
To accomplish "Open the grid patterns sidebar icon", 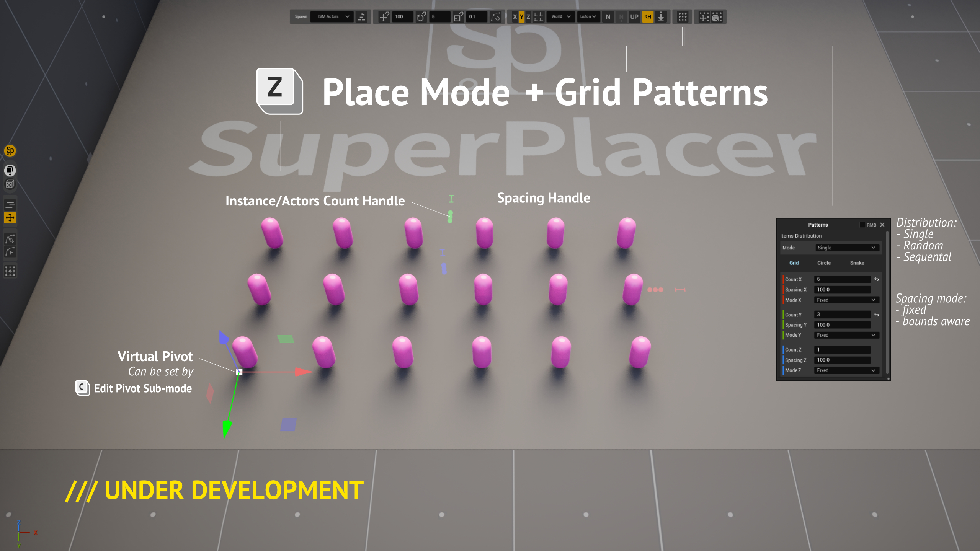I will tap(10, 271).
